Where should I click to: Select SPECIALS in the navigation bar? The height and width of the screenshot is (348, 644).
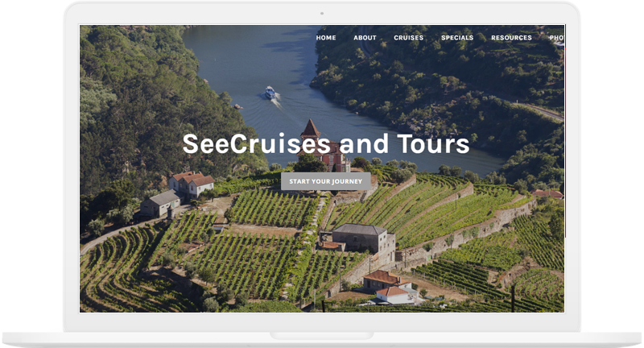tap(457, 37)
